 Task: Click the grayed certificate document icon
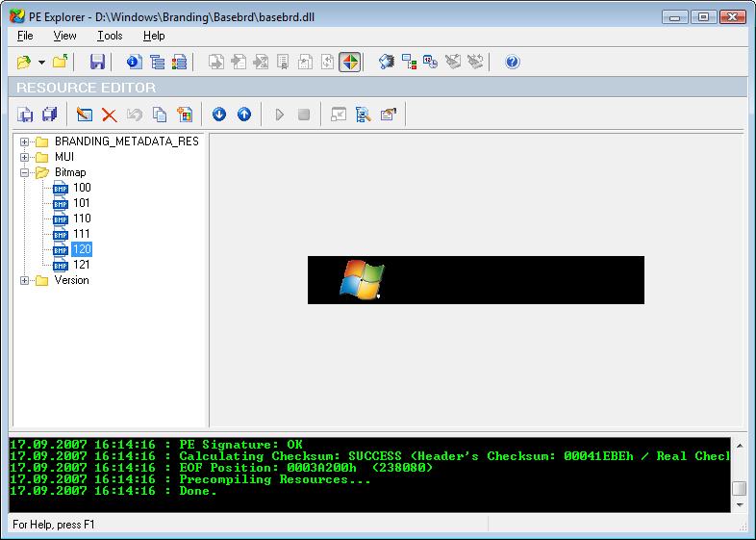point(283,62)
